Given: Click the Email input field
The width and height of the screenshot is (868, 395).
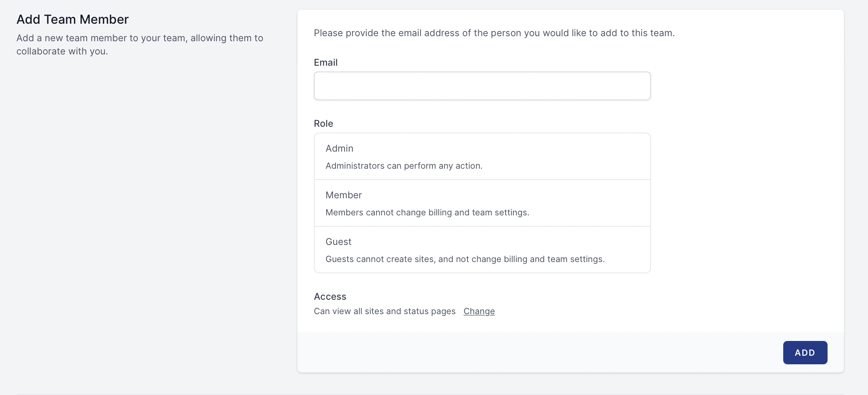Looking at the screenshot, I should pos(482,86).
